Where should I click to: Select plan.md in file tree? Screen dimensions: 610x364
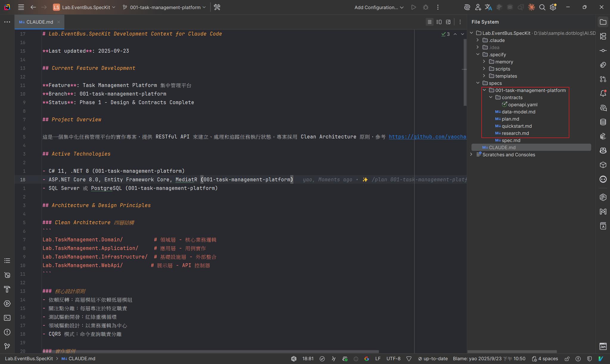click(x=510, y=119)
